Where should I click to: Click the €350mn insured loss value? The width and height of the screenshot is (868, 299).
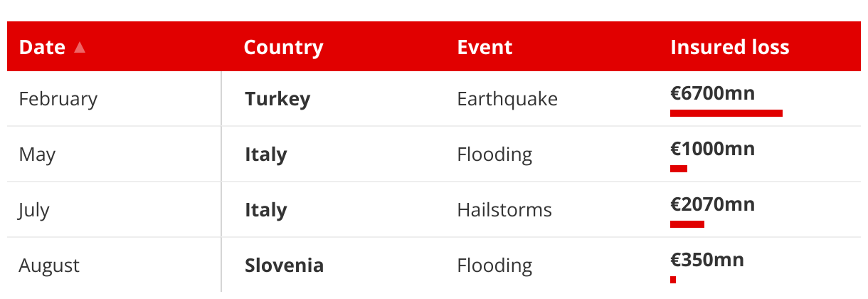click(707, 260)
